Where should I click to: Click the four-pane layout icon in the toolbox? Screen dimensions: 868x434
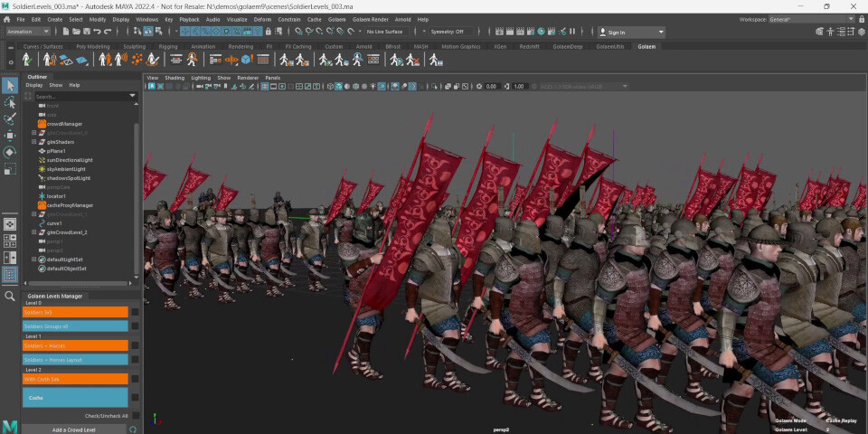(x=10, y=241)
